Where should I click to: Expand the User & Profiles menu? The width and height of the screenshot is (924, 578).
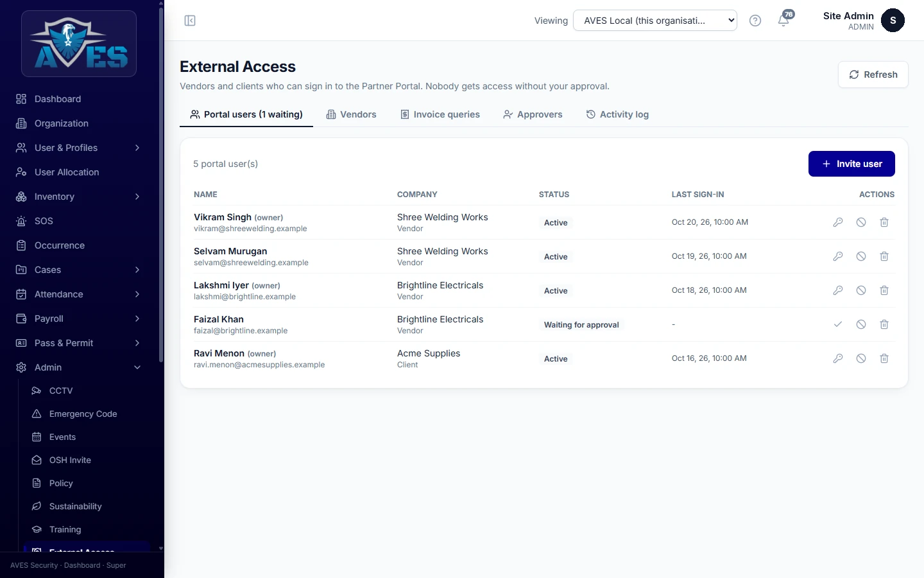[79, 148]
